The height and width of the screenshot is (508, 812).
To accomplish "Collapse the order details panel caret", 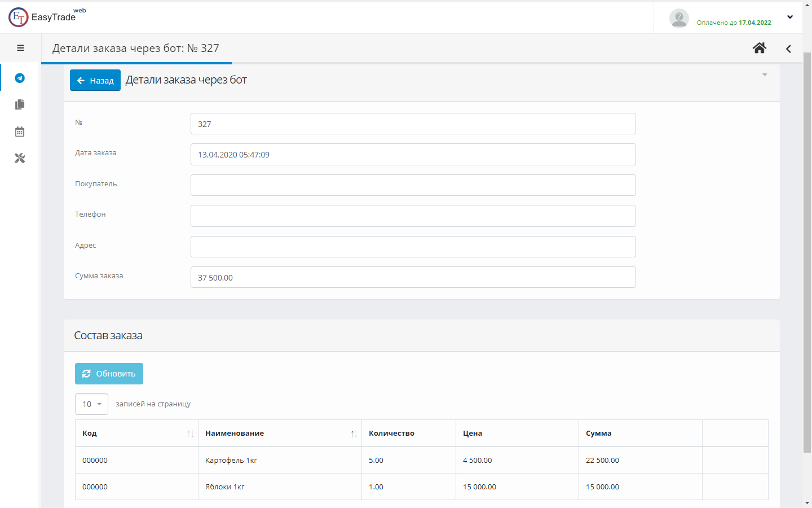I will coord(765,75).
